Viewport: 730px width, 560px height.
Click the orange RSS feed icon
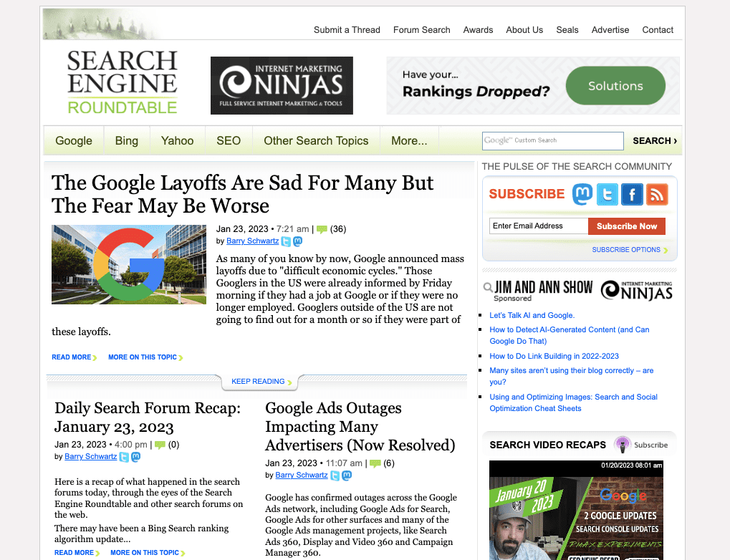coord(656,194)
